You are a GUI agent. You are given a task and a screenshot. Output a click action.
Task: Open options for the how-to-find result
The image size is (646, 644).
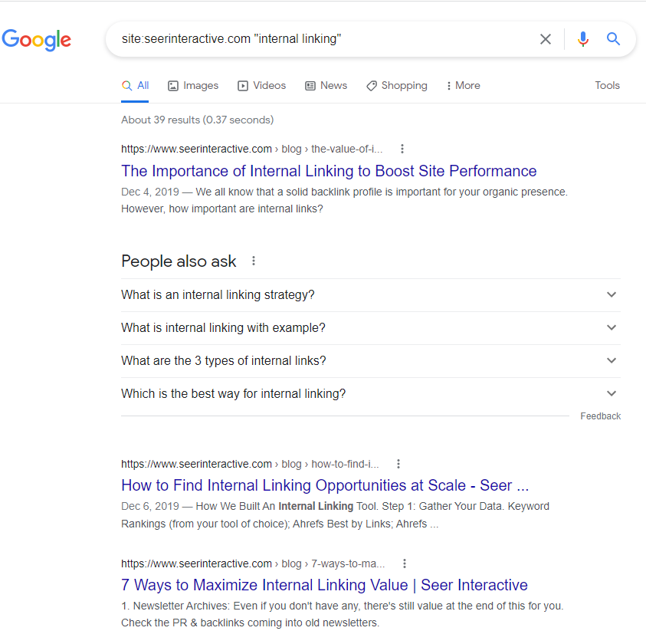click(x=398, y=464)
